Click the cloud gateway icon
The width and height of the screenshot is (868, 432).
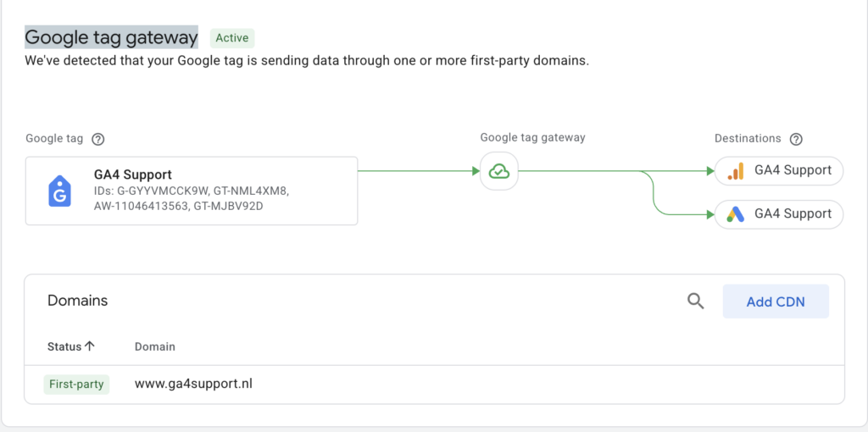(499, 171)
